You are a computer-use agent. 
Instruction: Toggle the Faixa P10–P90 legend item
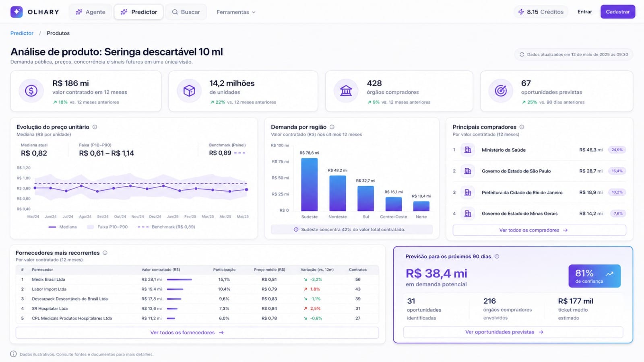tap(107, 227)
